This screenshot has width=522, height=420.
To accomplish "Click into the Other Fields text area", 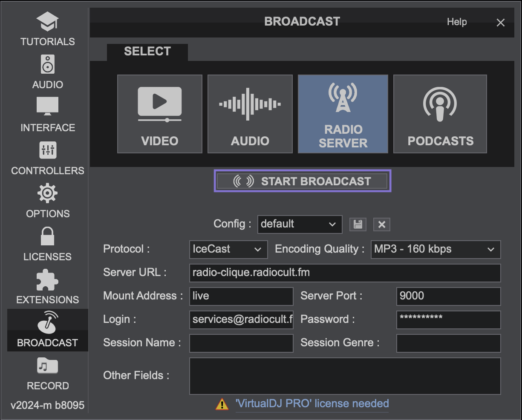I will (x=345, y=376).
